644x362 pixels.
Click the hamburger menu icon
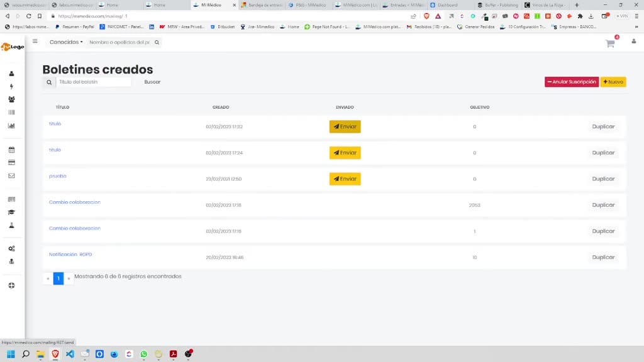[x=35, y=41]
